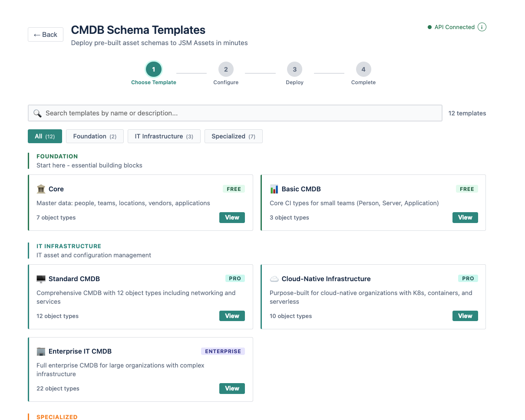Click the green API Connected status dot

(429, 26)
